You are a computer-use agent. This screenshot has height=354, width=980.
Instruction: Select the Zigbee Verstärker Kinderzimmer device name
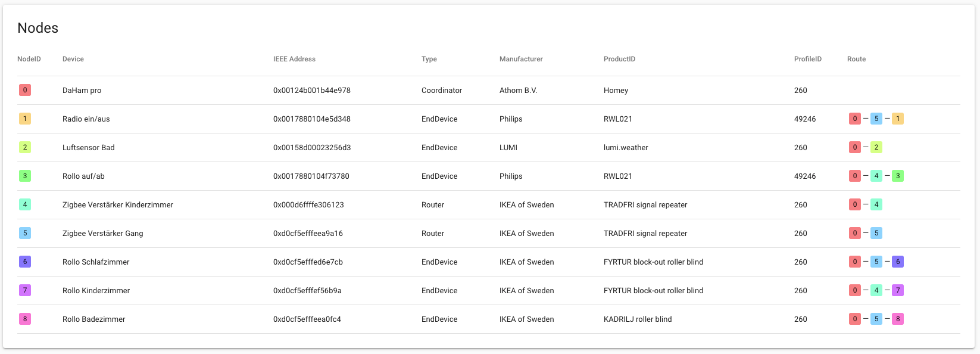pos(118,204)
